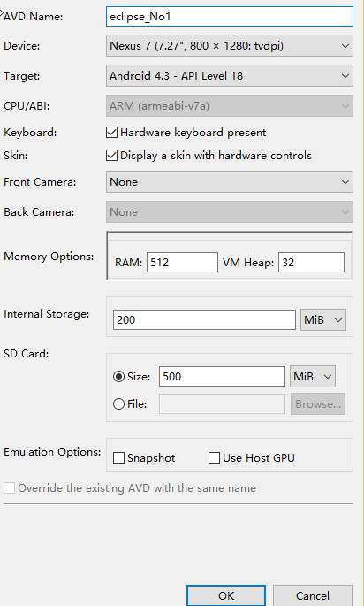Open Internal Storage MiB unit dropdown
Image resolution: width=364 pixels, height=606 pixels.
323,319
